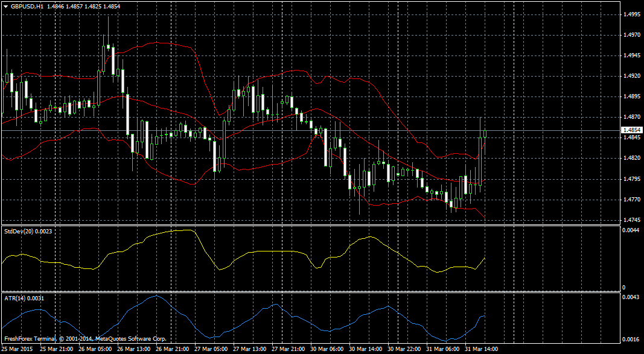Click the 1.4920 level on the price scale

(x=631, y=77)
